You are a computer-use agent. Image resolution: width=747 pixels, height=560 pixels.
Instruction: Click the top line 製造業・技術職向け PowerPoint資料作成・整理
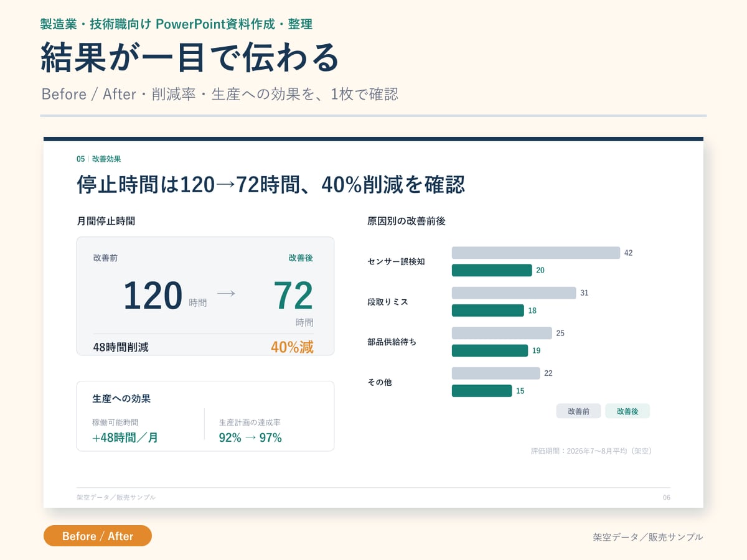(x=176, y=24)
